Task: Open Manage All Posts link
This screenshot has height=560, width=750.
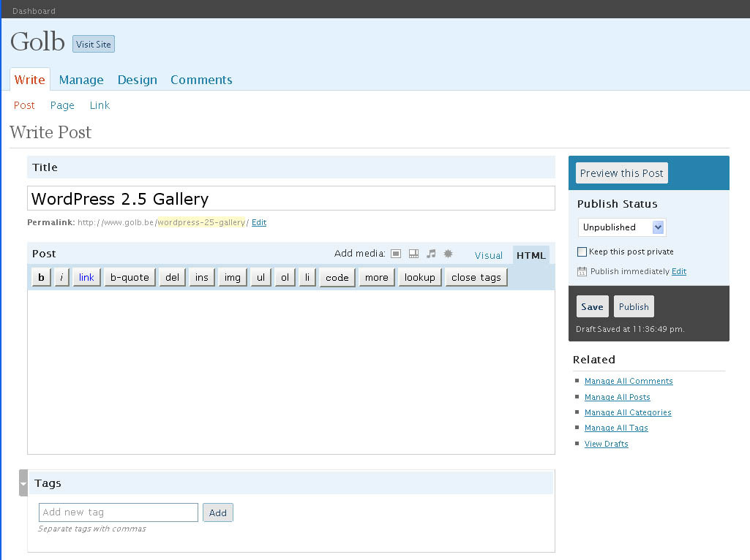Action: pyautogui.click(x=617, y=397)
